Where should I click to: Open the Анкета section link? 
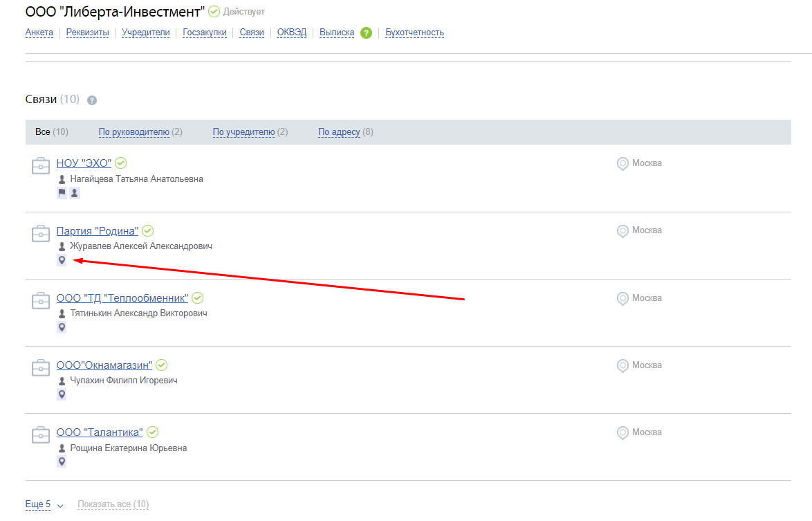tap(39, 33)
